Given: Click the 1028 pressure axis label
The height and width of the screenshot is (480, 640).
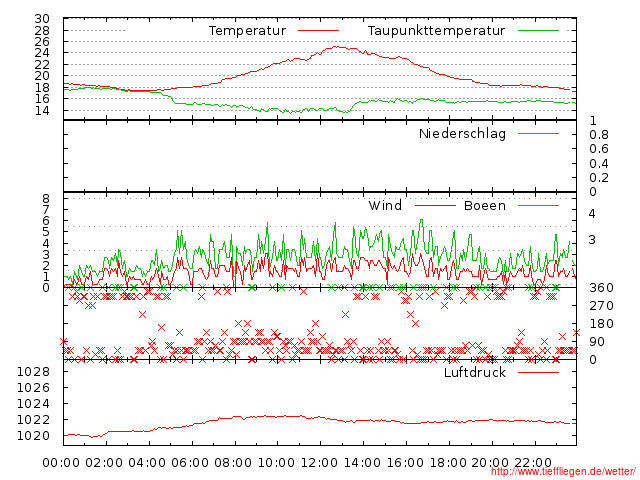Looking at the screenshot, I should (x=33, y=372).
